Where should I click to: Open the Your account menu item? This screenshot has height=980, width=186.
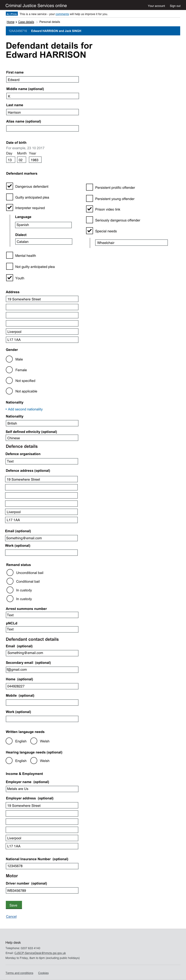click(x=156, y=6)
